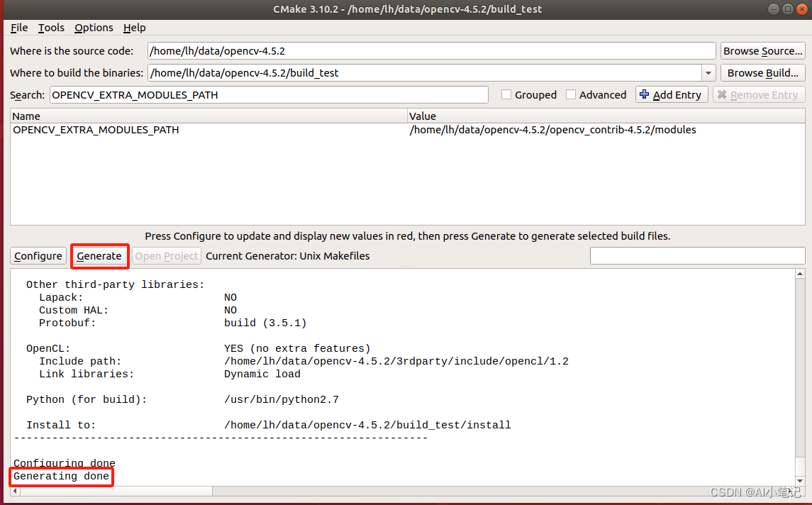Select the OPENCV_EXTRA_MODULES_PATH entry name
The width and height of the screenshot is (812, 505).
(96, 130)
